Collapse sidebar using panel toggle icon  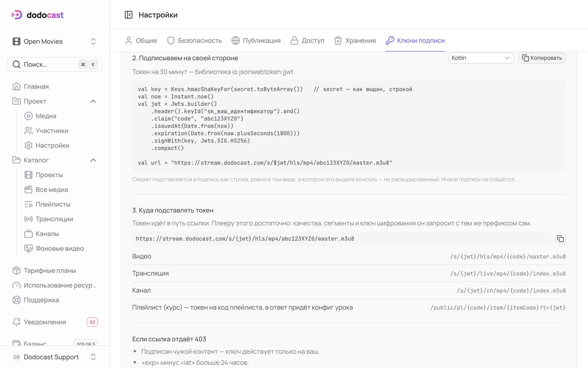pos(129,15)
